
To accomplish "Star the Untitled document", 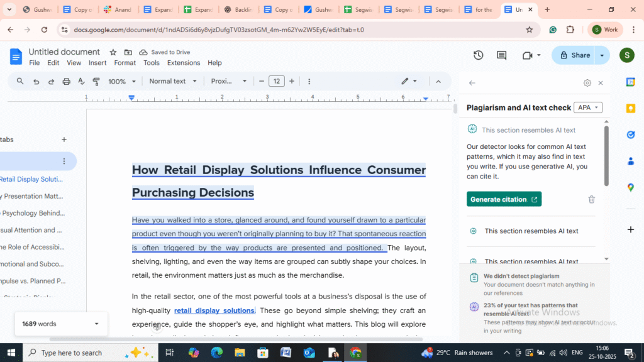I will coord(113,52).
